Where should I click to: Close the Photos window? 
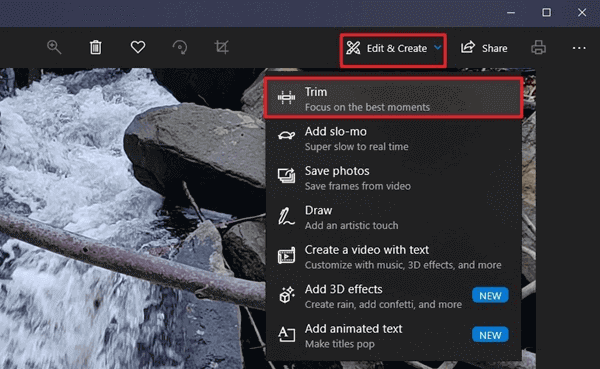tap(582, 13)
